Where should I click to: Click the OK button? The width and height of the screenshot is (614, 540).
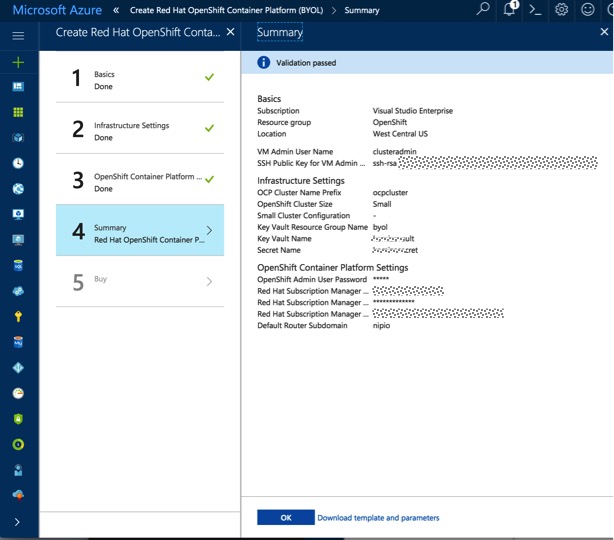click(286, 517)
